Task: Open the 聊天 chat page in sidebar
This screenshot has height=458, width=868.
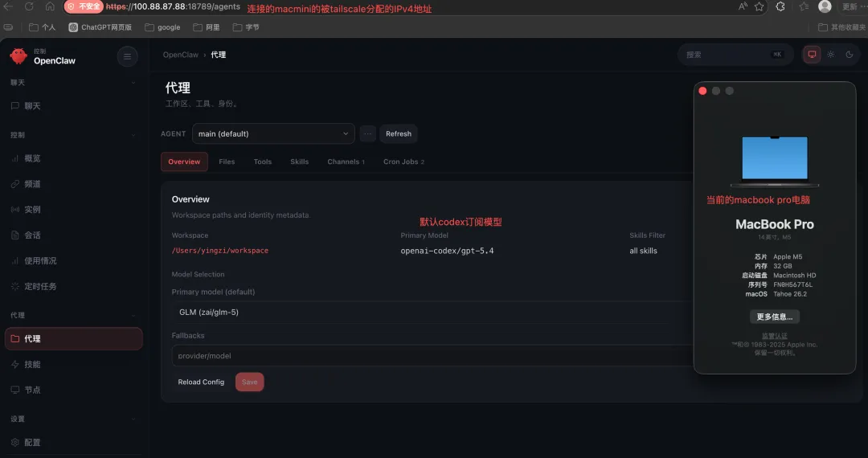Action: click(72, 105)
